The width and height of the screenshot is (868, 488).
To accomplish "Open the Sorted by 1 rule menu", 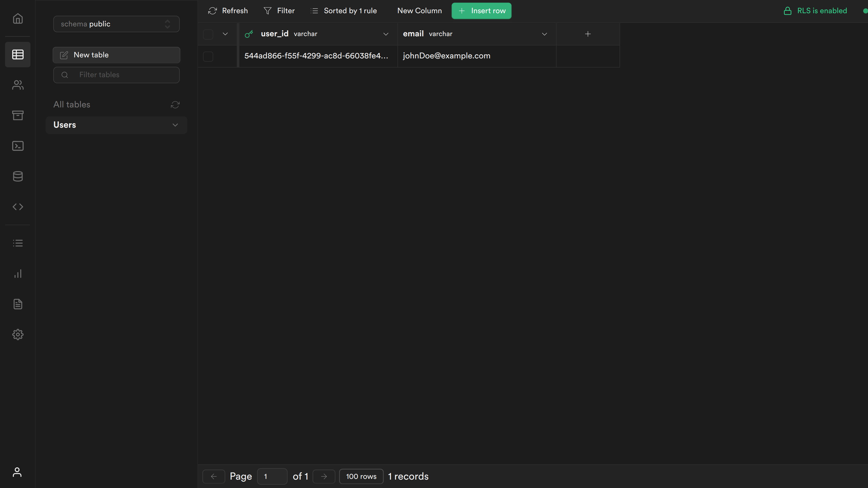I will point(343,10).
